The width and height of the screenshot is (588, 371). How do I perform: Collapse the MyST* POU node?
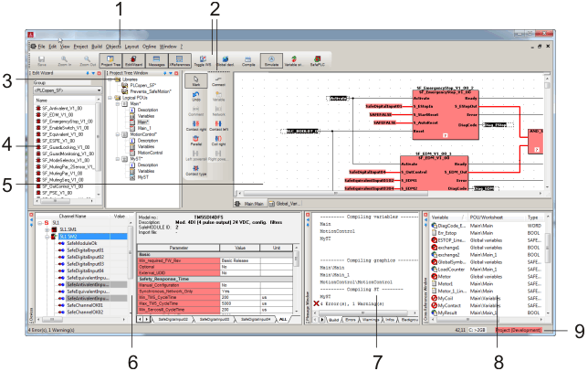(x=118, y=159)
